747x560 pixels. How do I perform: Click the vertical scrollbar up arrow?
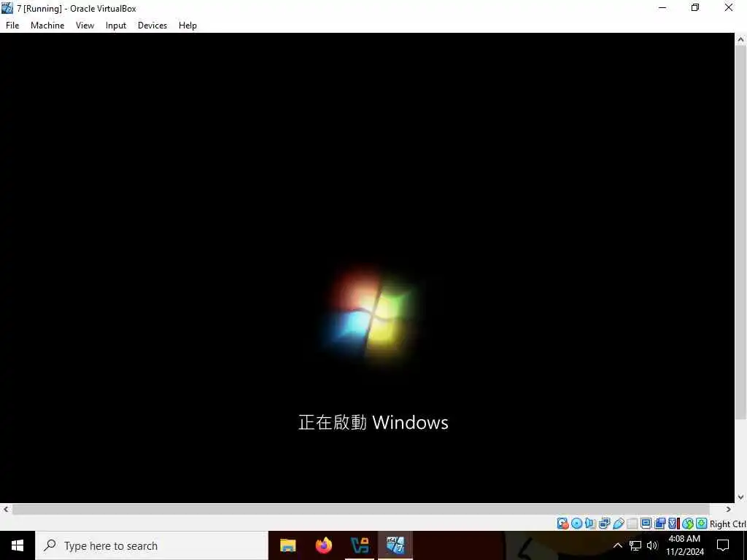(x=740, y=39)
